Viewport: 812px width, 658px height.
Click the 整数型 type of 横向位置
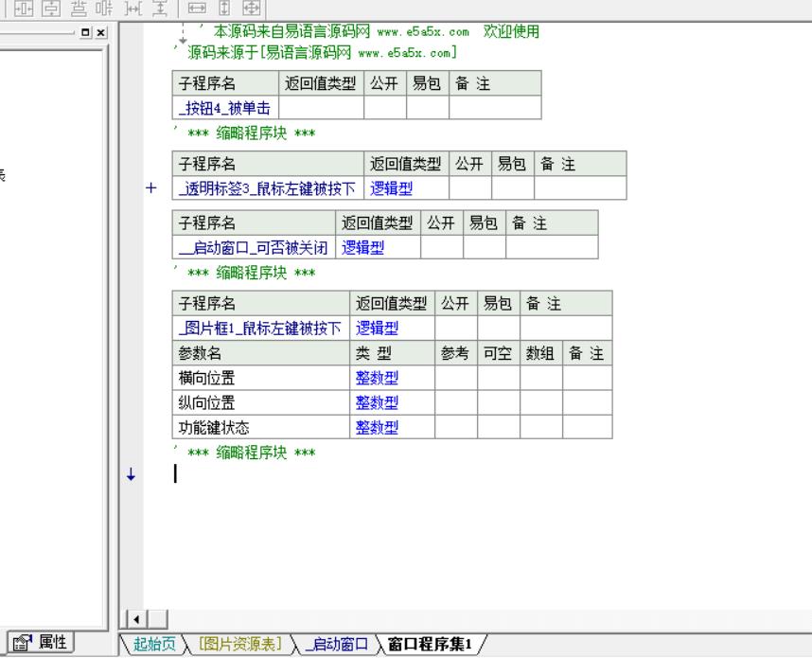tap(377, 378)
